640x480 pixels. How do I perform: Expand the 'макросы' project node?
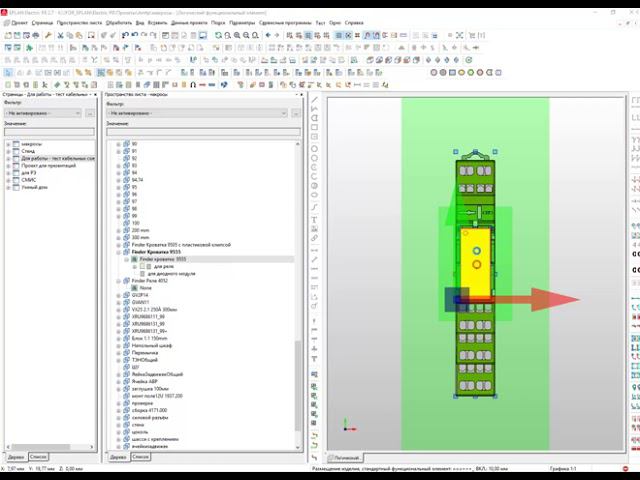tap(8, 144)
